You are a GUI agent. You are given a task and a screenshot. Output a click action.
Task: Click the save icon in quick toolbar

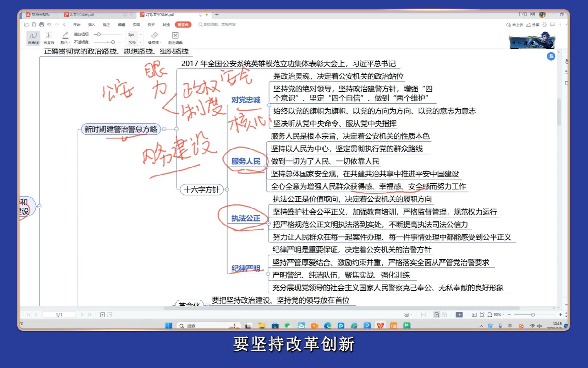click(x=34, y=25)
